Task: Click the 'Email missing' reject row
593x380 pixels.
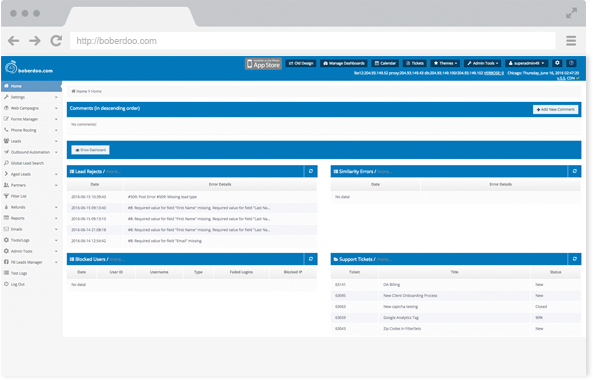Action: (x=192, y=241)
